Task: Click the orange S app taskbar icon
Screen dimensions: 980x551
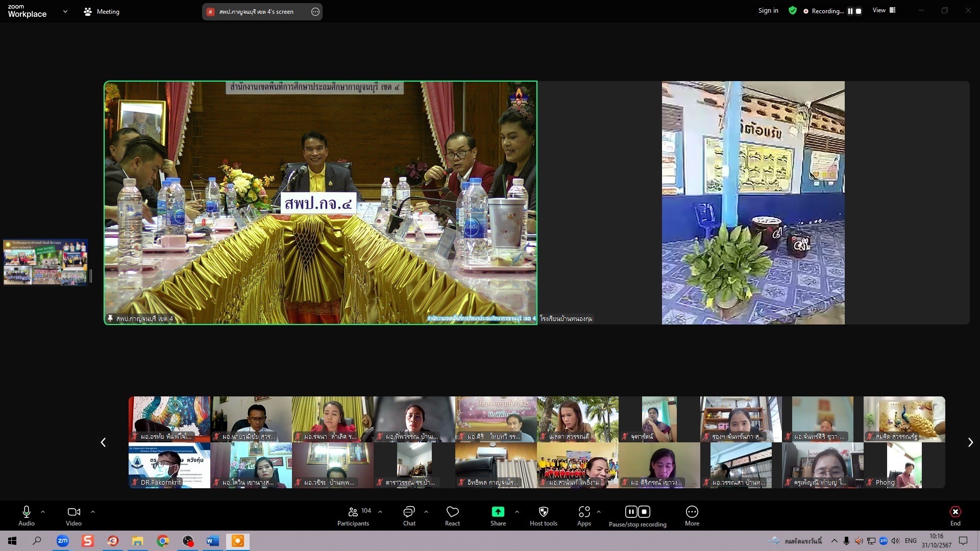Action: 88,541
